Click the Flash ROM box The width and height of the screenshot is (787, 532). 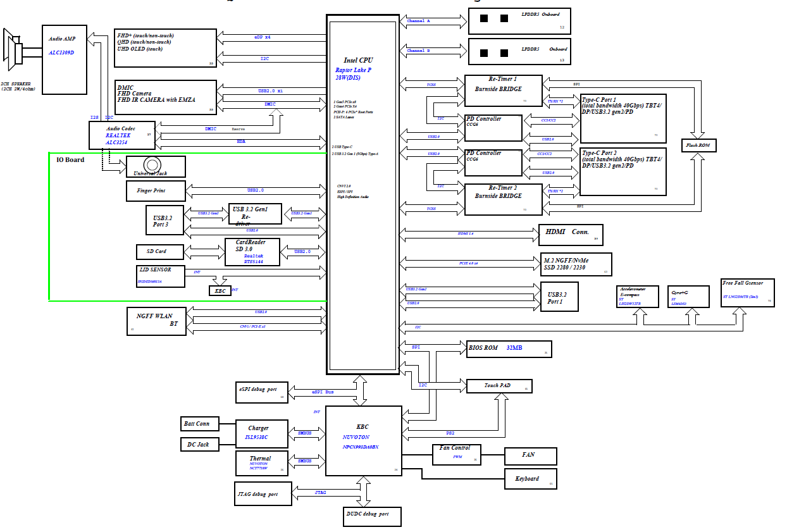coord(699,146)
